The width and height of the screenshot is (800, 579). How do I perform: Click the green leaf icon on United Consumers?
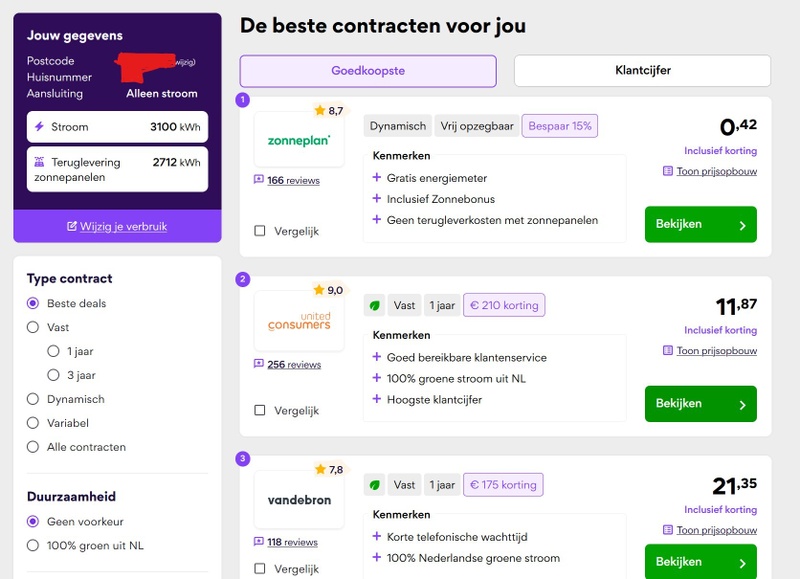pos(374,305)
